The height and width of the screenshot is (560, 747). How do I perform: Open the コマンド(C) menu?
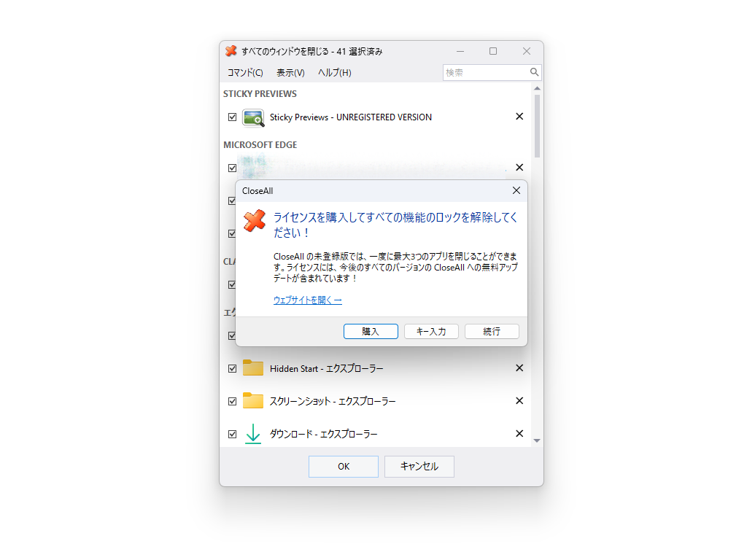point(245,72)
